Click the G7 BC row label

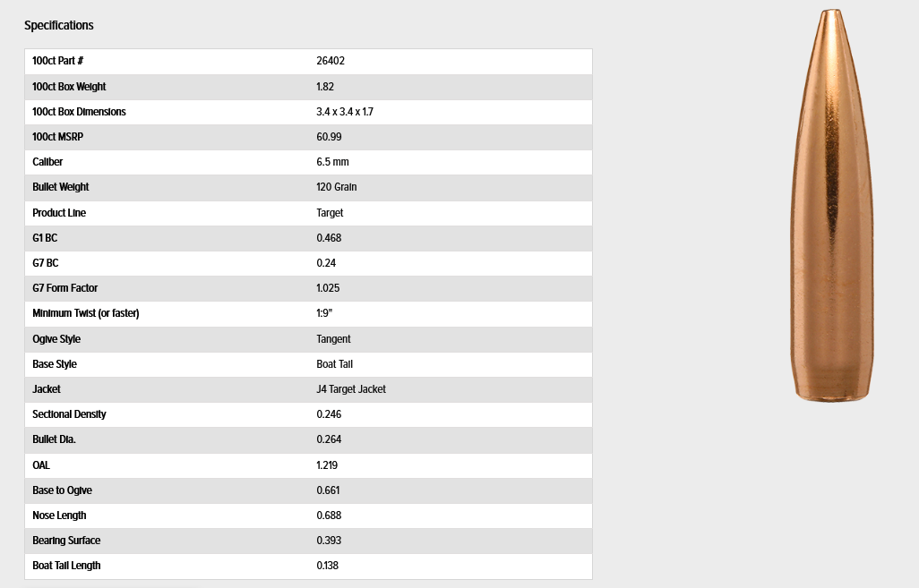[45, 263]
